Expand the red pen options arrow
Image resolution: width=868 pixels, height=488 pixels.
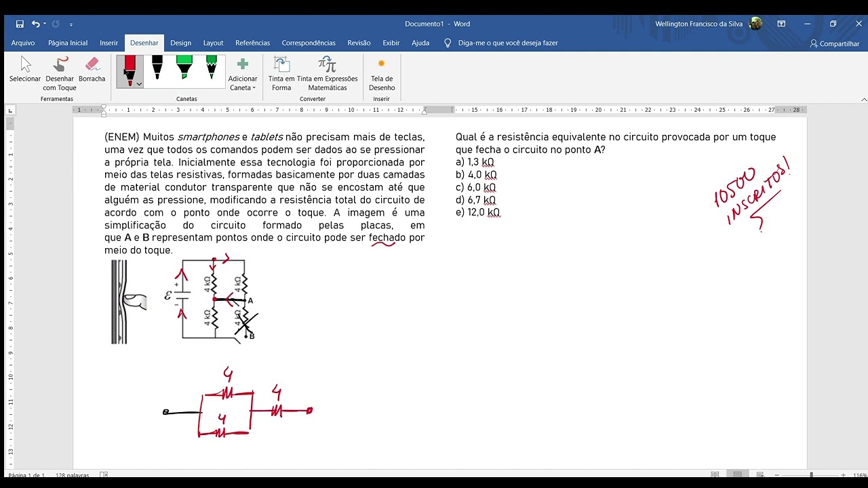tap(138, 84)
